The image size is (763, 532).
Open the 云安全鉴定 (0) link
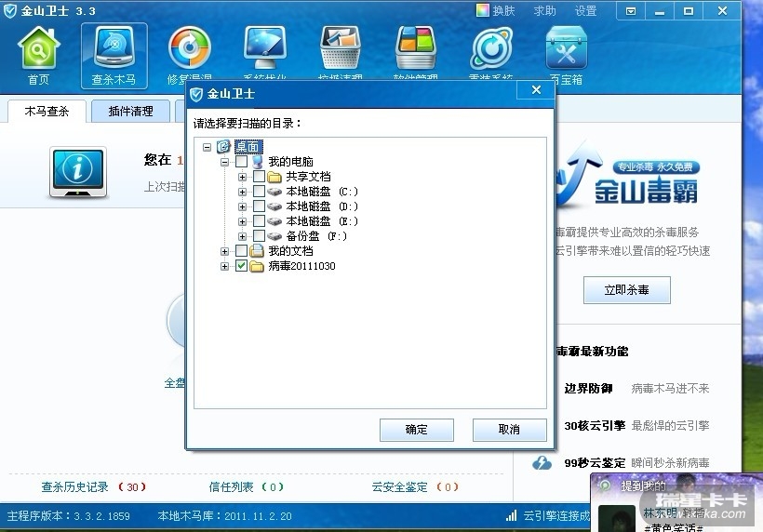click(415, 486)
